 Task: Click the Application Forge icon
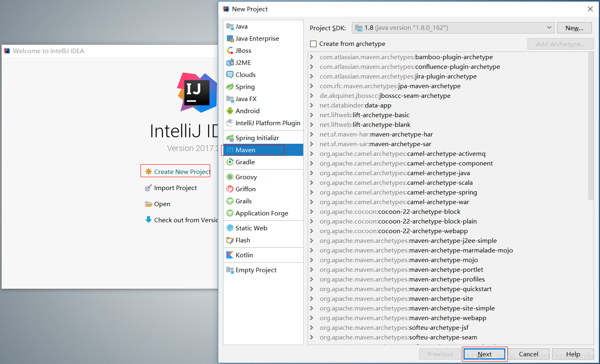click(x=230, y=213)
